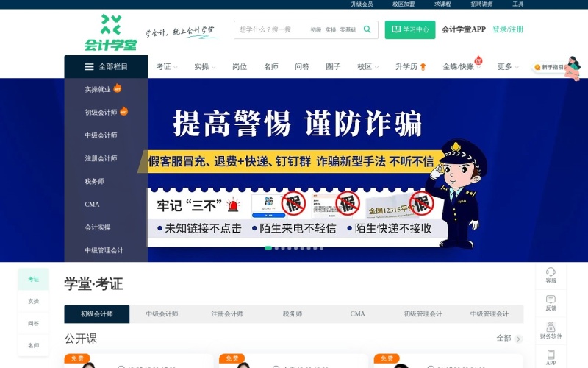Image resolution: width=588 pixels, height=368 pixels.
Task: Click the search input field
Action: (x=272, y=29)
